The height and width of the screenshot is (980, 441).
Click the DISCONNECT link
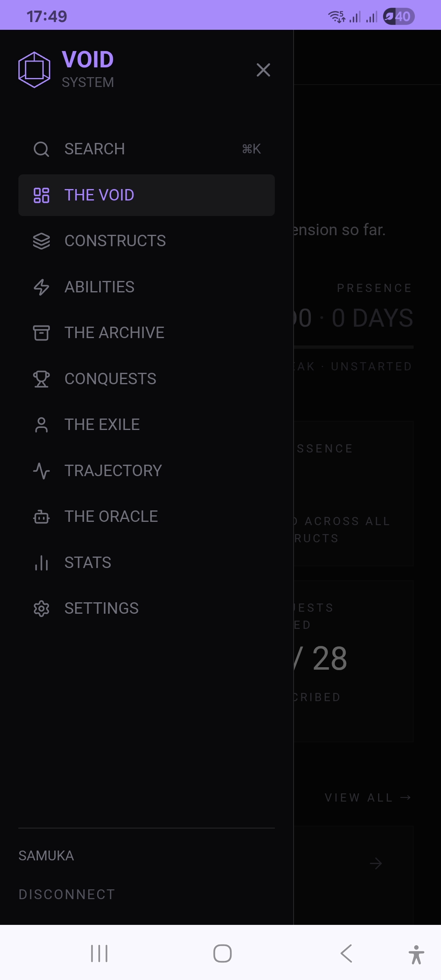pos(67,894)
